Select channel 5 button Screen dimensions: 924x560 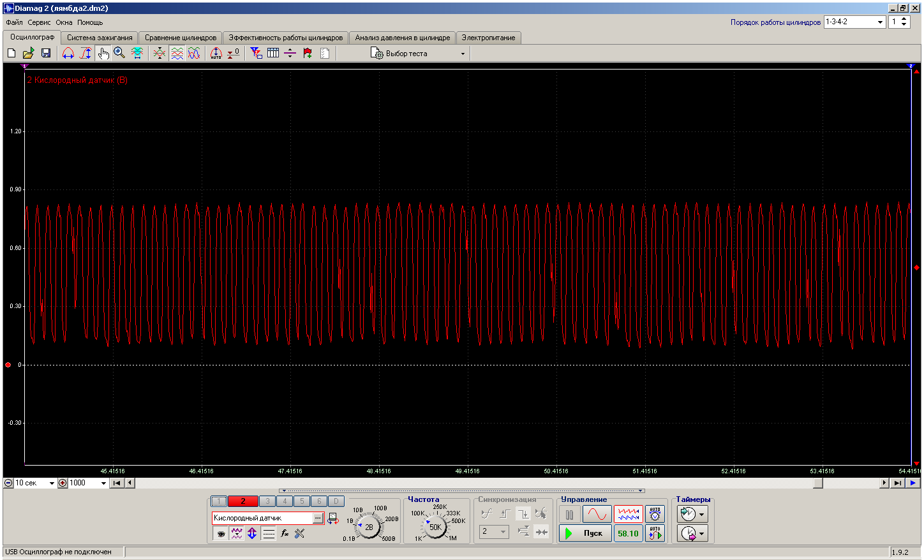click(302, 501)
